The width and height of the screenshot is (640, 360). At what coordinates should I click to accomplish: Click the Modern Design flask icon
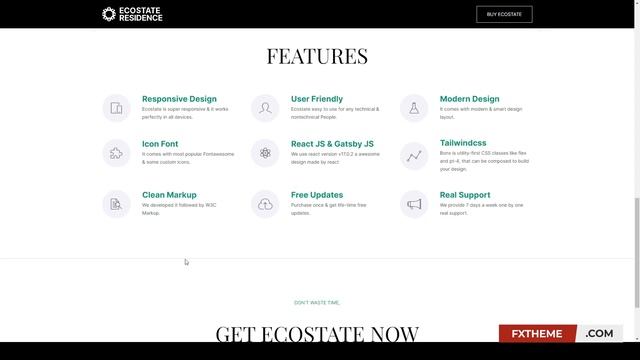[414, 108]
